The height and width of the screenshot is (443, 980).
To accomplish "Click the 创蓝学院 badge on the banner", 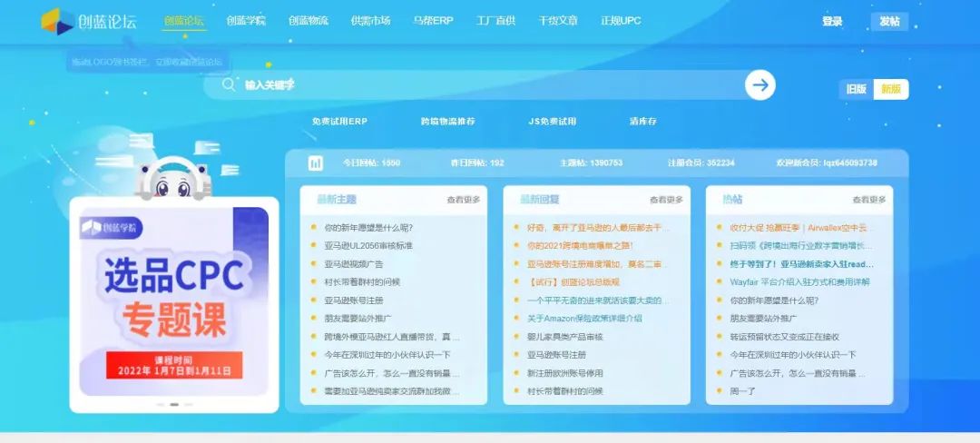I will pyautogui.click(x=112, y=228).
